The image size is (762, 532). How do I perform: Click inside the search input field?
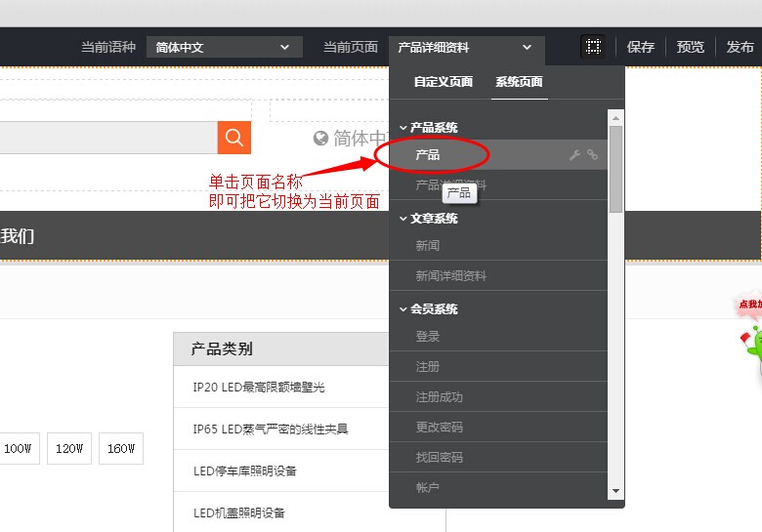point(107,138)
